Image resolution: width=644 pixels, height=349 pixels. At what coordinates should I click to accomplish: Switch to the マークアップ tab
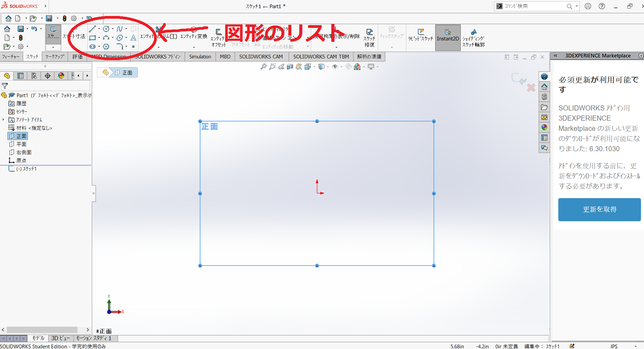click(x=55, y=57)
